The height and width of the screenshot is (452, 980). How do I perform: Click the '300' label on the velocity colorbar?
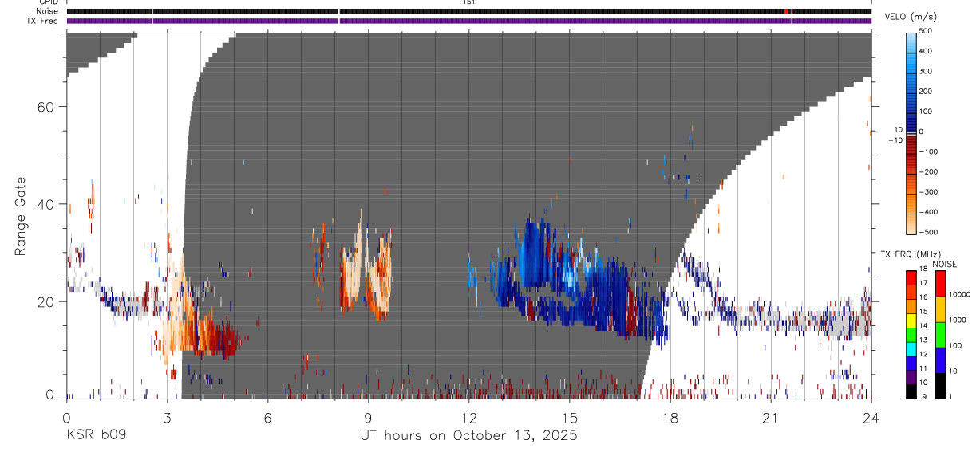926,71
